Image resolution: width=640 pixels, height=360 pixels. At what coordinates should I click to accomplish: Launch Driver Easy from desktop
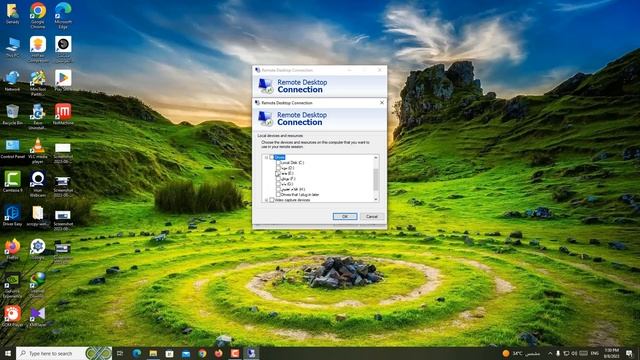point(12,216)
